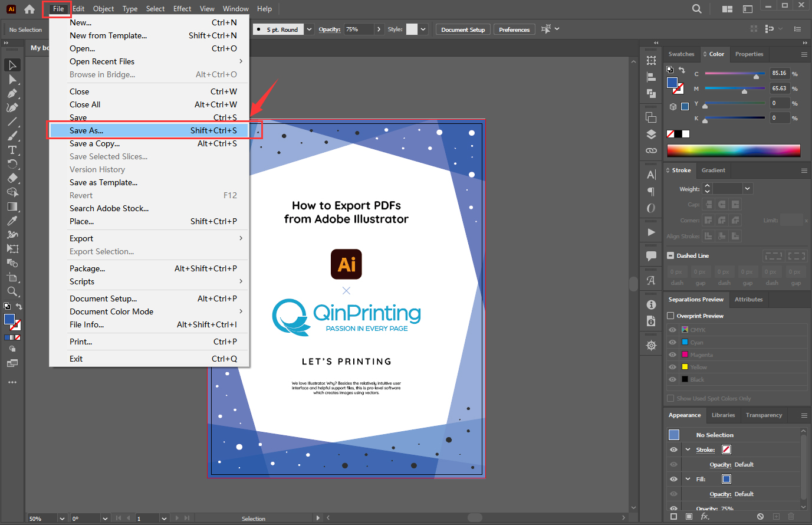Select the Eraser tool
The height and width of the screenshot is (525, 812).
12,178
